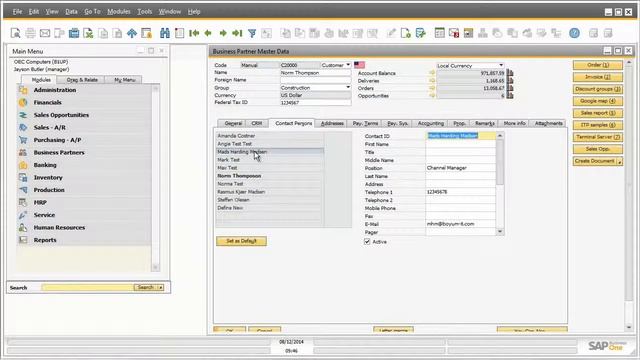Click the Filter funnel toolbar icon

(252, 33)
